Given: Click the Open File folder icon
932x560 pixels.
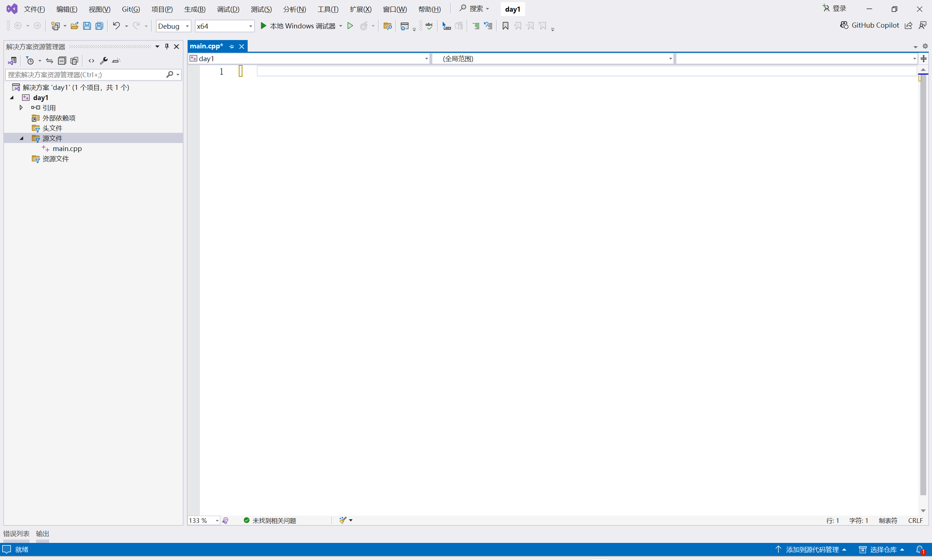Looking at the screenshot, I should (74, 26).
